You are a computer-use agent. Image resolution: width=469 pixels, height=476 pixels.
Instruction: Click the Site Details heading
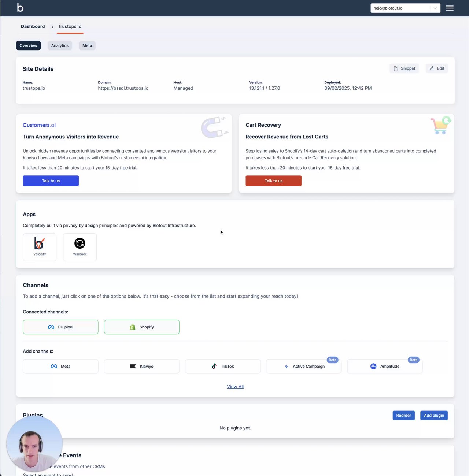[x=38, y=69]
